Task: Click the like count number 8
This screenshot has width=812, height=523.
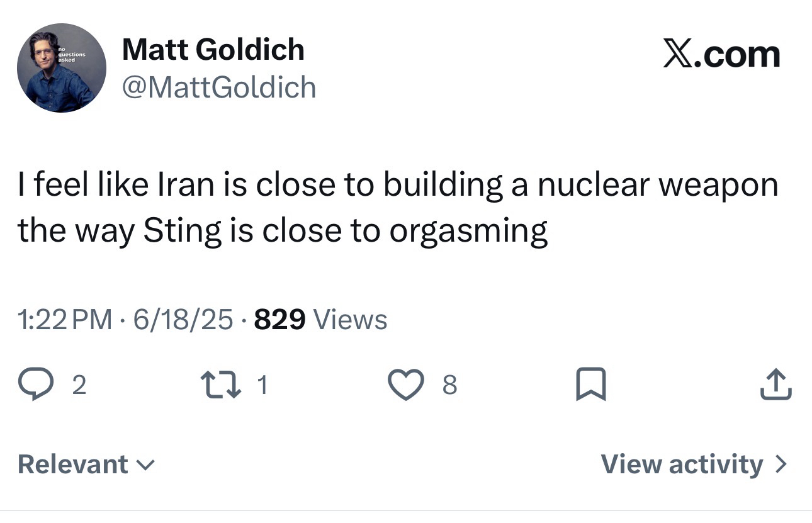Action: [x=449, y=385]
